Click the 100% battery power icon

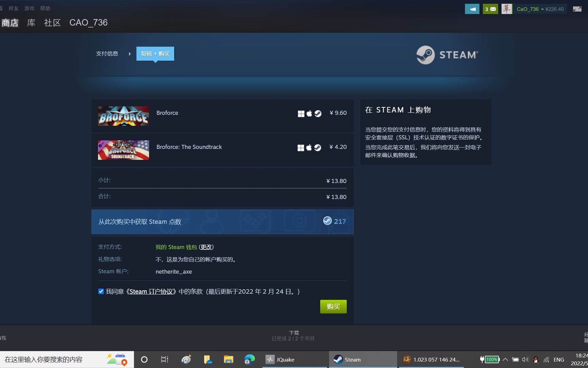tap(489, 359)
